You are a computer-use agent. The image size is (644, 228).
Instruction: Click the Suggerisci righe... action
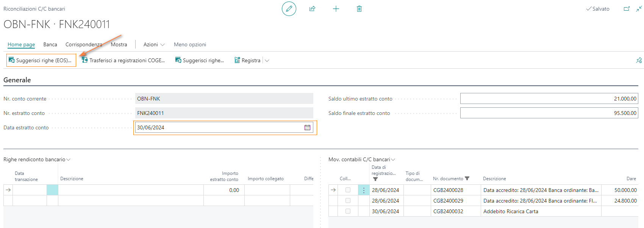[x=200, y=60]
